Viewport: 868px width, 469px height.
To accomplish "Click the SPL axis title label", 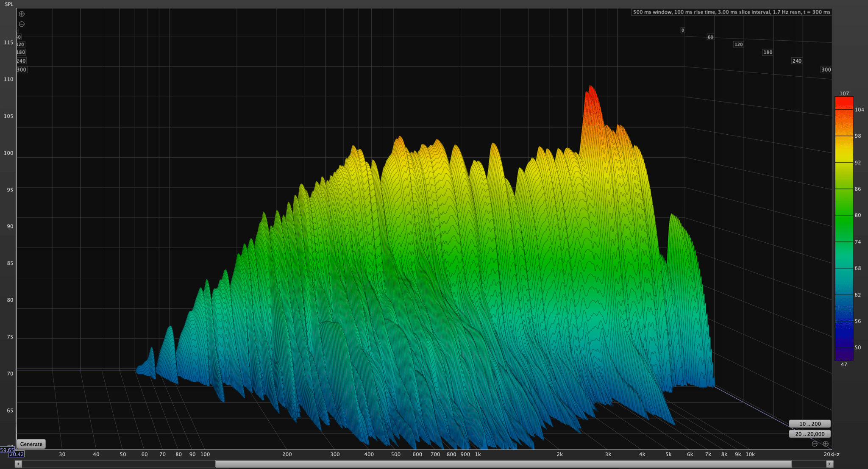I will (9, 4).
